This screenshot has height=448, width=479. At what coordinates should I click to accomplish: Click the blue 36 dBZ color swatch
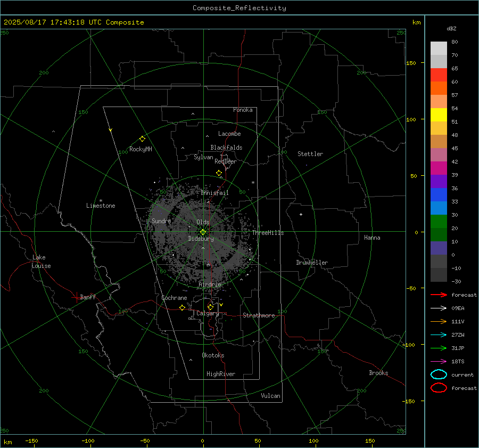(x=439, y=194)
